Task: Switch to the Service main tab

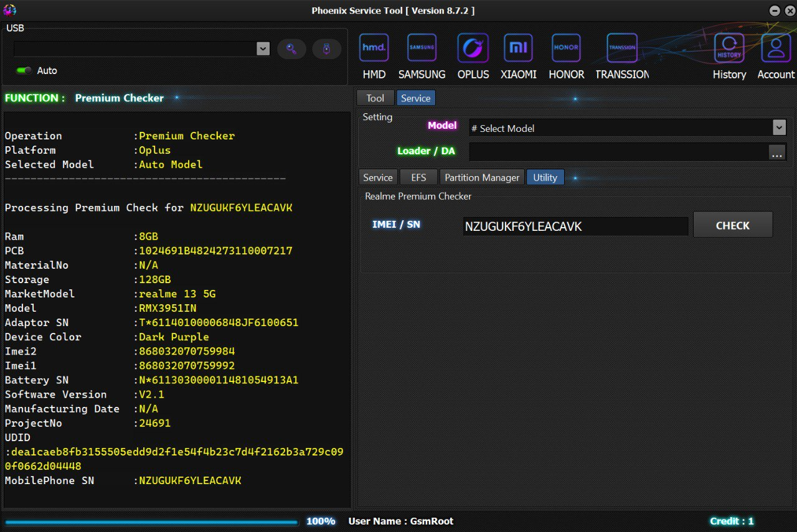Action: 415,98
